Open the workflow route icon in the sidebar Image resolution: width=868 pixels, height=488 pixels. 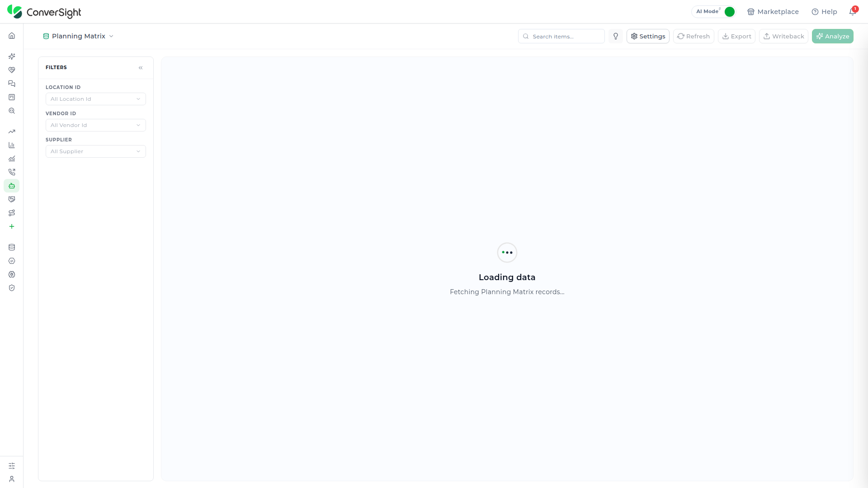[12, 213]
